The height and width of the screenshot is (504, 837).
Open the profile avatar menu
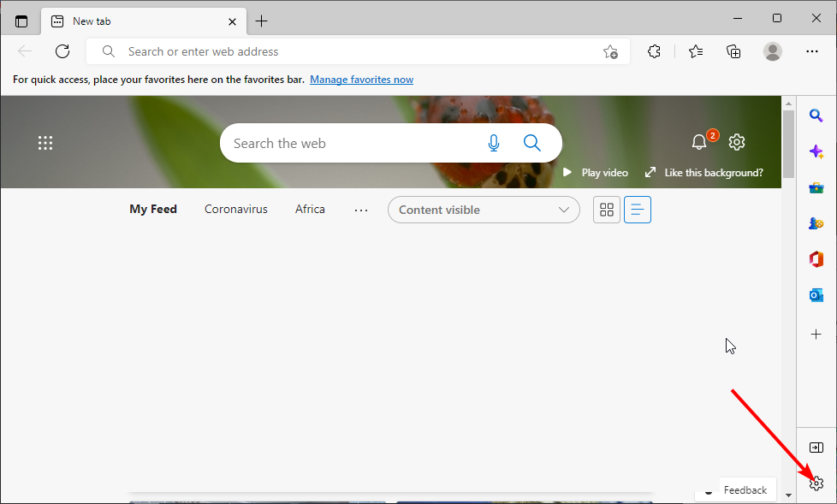(773, 51)
